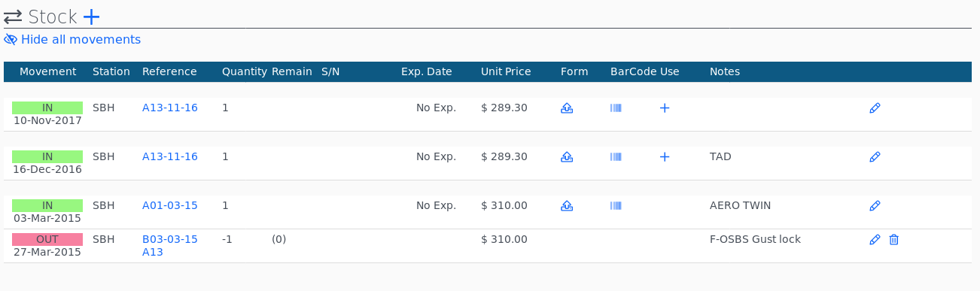Screen dimensions: 980x291
Task: Hide all movements toggle link
Action: pos(72,40)
